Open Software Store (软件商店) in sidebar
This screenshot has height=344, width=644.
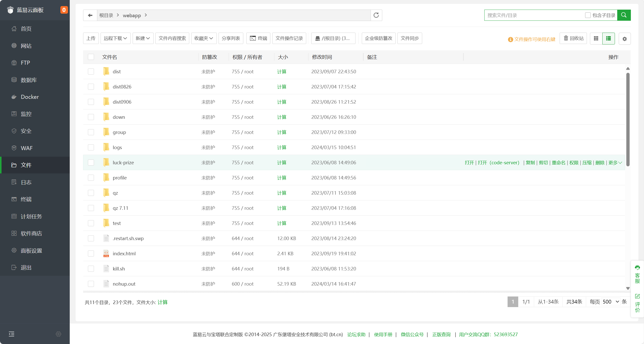pos(35,233)
